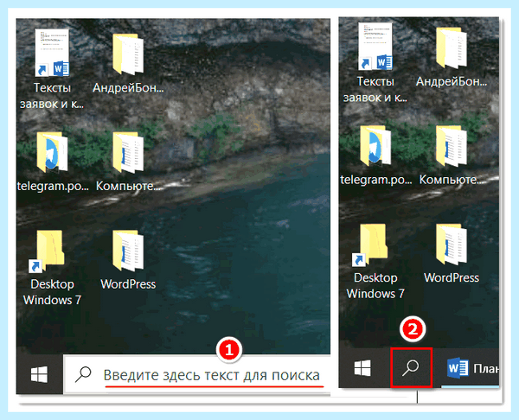
Task: Select 'Тексты заявок и к...' Word shortcut, left desktop
Action: click(x=52, y=69)
